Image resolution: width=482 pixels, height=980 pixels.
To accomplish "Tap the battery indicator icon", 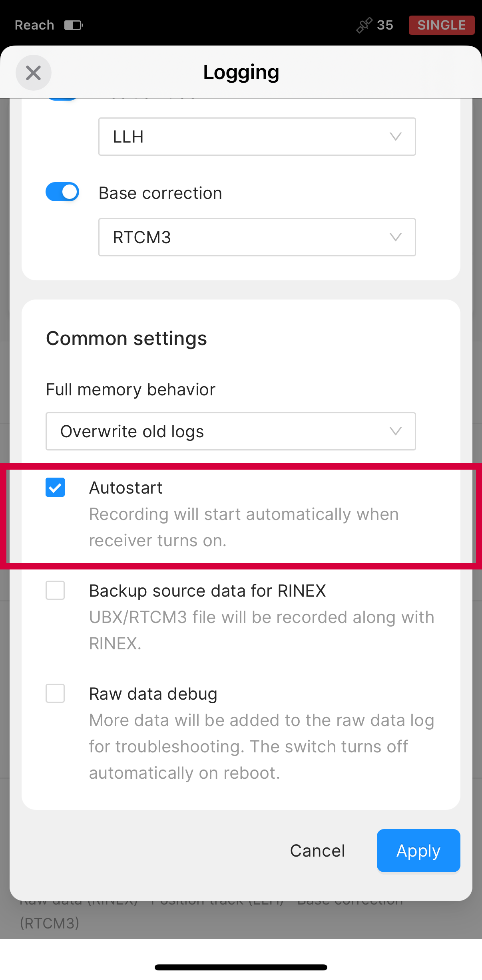I will click(74, 25).
